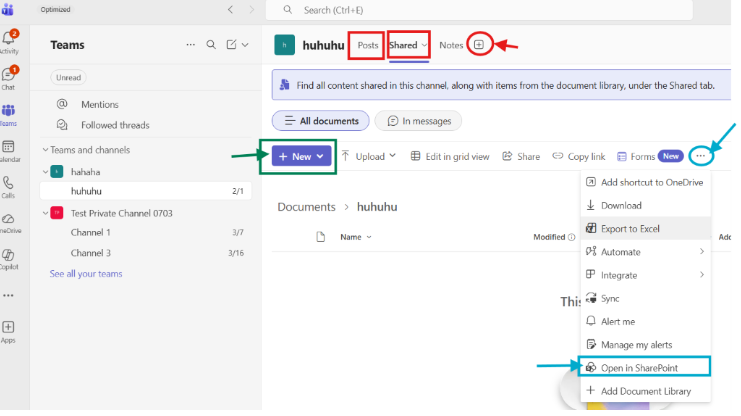
Task: Open the toolbar overflow ellipsis menu
Action: pos(700,156)
